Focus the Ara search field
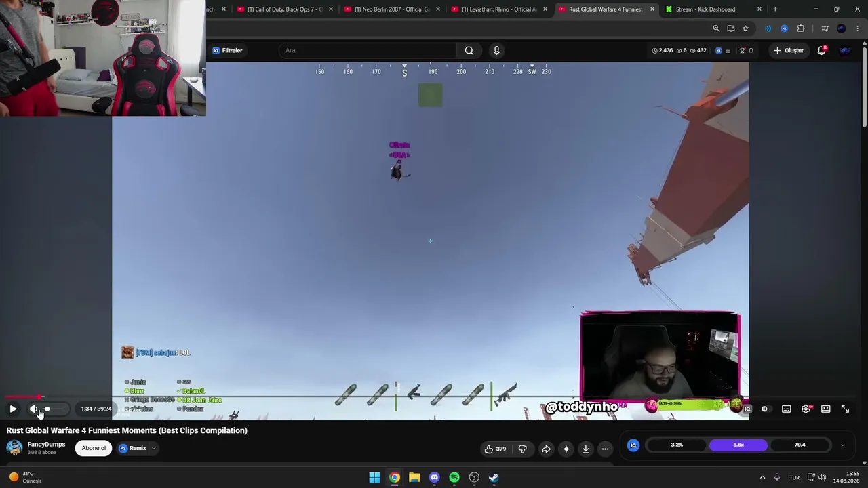The width and height of the screenshot is (868, 488). click(x=368, y=50)
